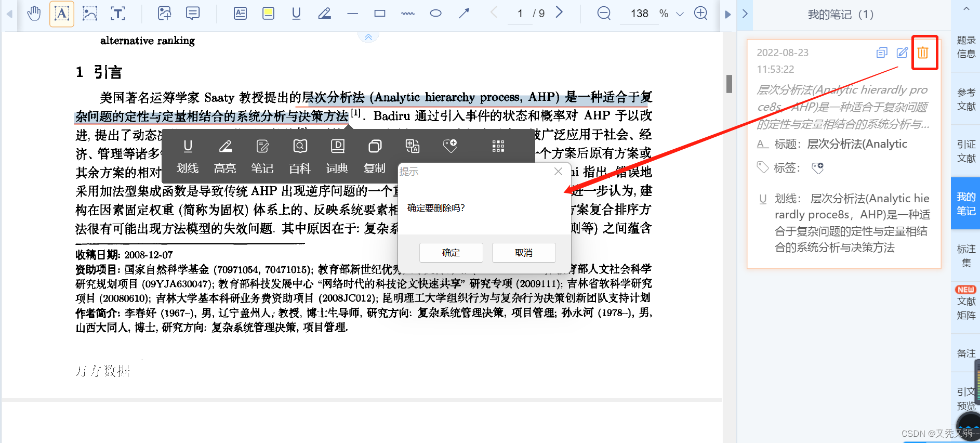Select the wavy line tool
980x443 pixels.
click(x=408, y=14)
